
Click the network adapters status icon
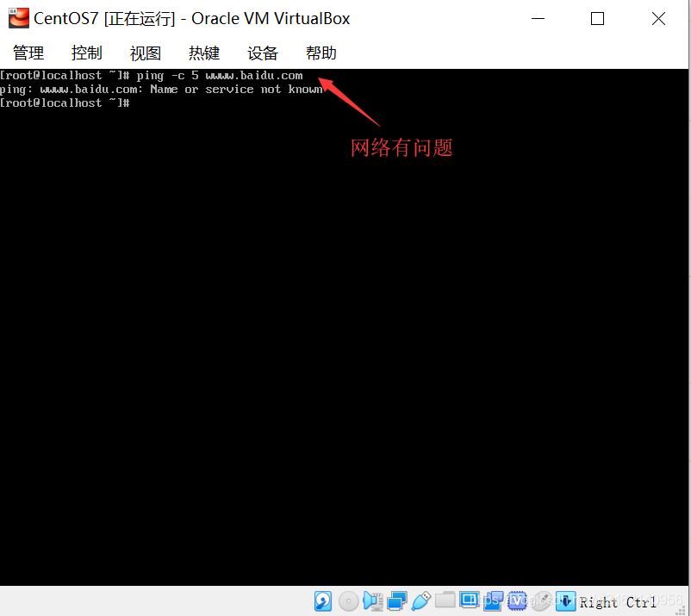[396, 601]
